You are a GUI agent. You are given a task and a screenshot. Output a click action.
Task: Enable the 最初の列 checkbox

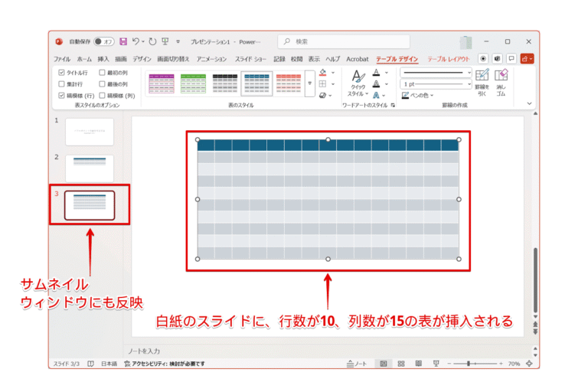pos(102,73)
